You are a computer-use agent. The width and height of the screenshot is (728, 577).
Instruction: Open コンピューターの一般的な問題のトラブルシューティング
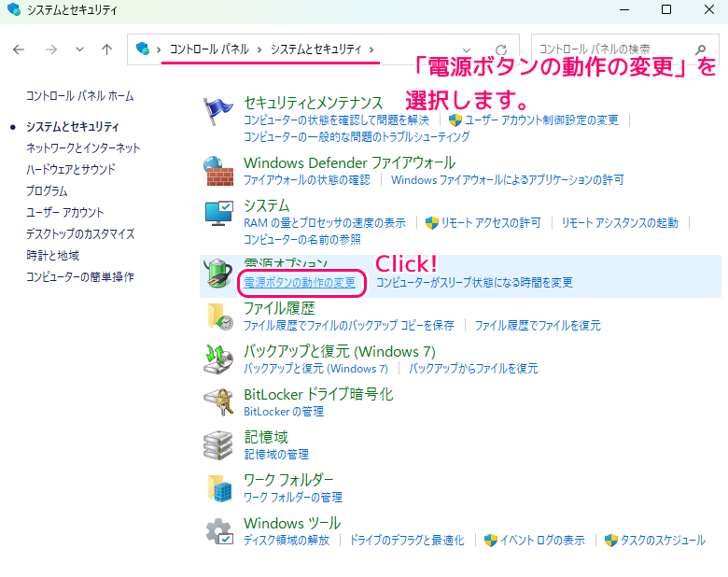pos(357,136)
